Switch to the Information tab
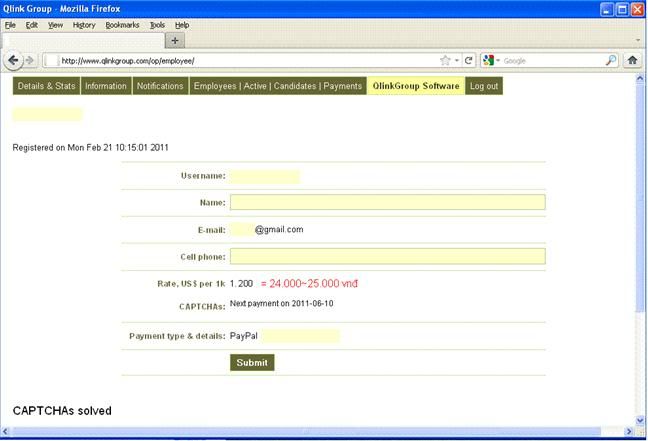Image resolution: width=648 pixels, height=441 pixels. (x=106, y=86)
